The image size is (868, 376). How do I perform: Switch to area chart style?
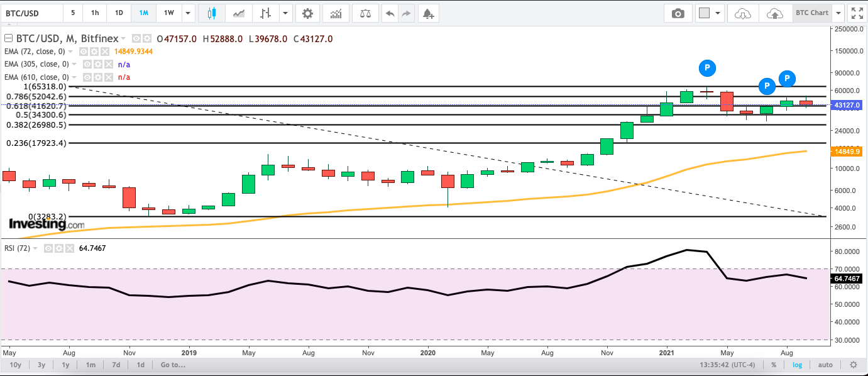pos(239,13)
